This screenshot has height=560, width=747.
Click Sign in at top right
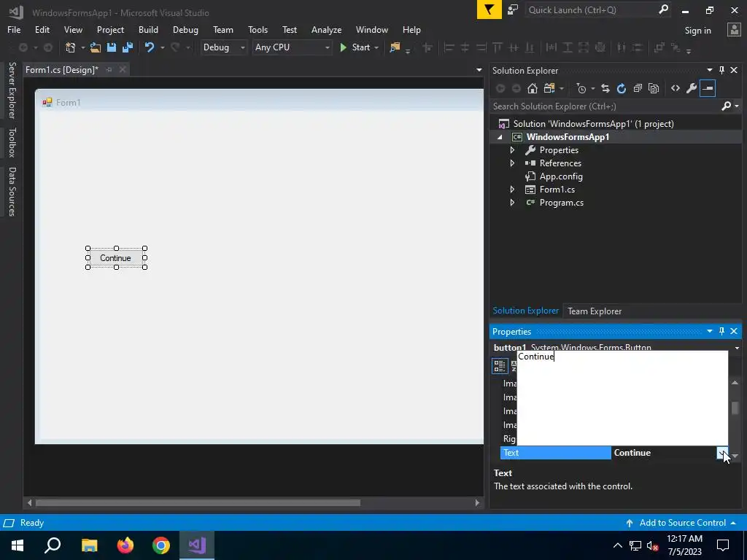click(697, 31)
